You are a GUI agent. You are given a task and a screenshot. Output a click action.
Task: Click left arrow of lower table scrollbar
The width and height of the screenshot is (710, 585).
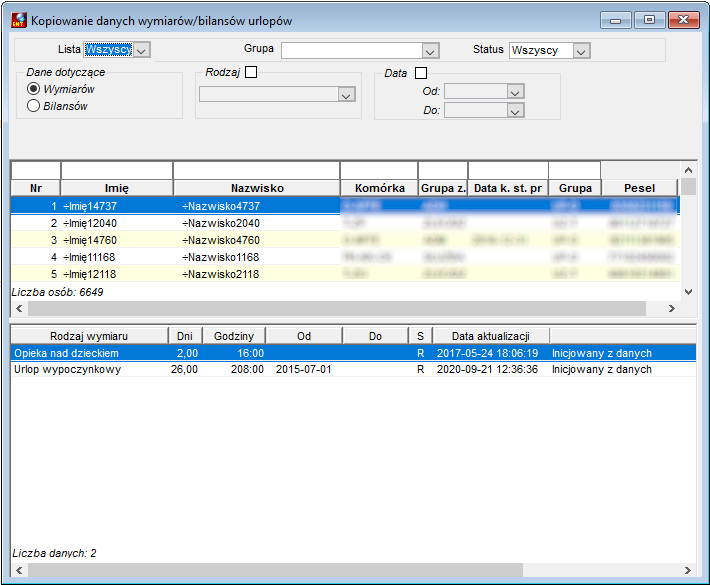coord(19,570)
